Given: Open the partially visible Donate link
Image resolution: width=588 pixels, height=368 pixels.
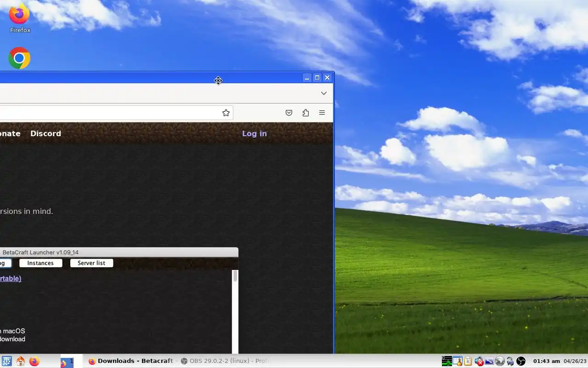Looking at the screenshot, I should tap(10, 133).
